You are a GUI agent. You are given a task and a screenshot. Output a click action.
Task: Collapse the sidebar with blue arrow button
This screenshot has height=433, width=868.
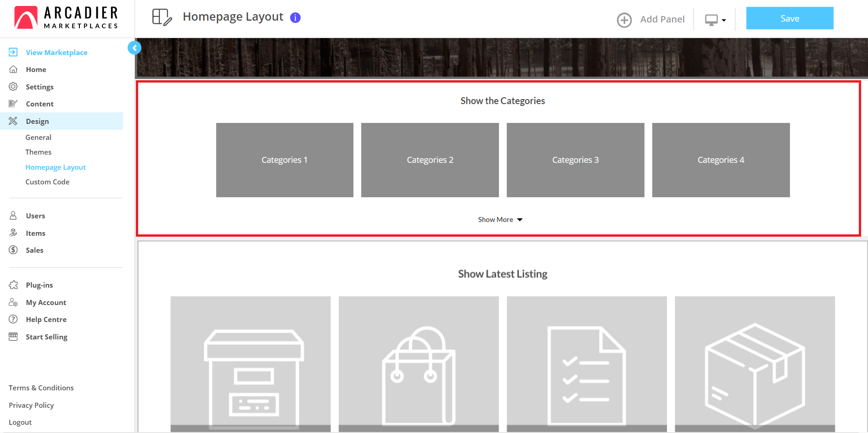coord(134,48)
